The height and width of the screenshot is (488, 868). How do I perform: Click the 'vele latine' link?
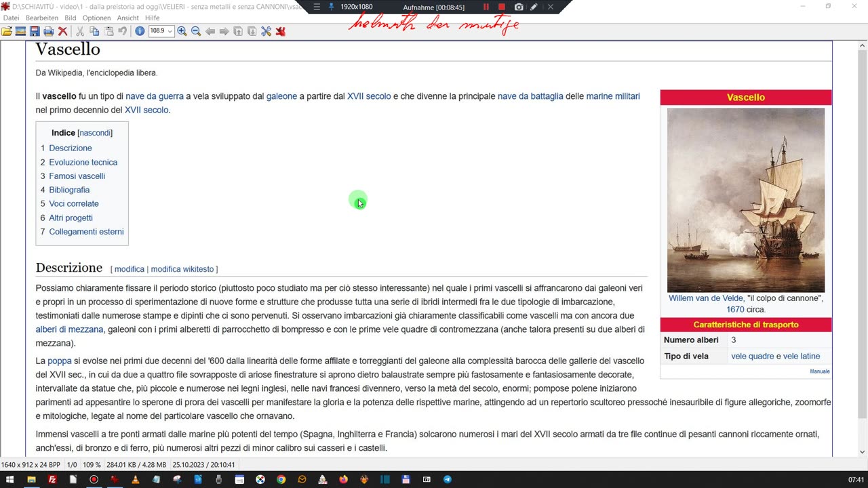tap(802, 356)
